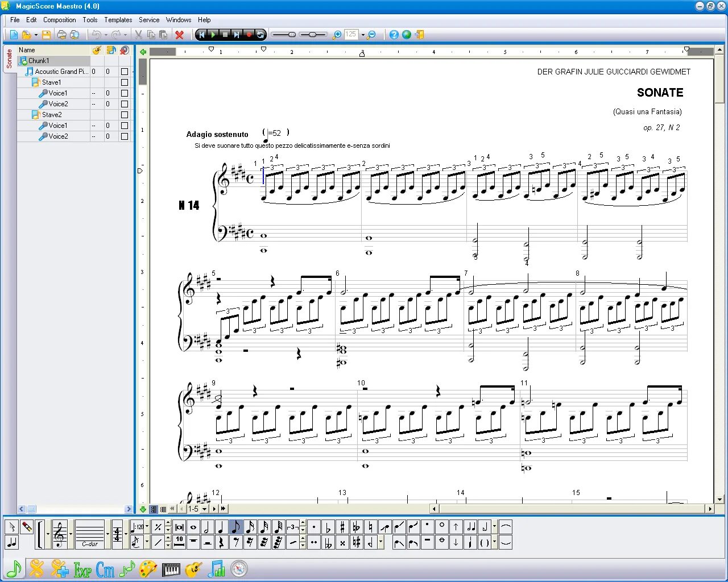Toggle checkbox for Stave2 Voice2 row

pos(125,136)
